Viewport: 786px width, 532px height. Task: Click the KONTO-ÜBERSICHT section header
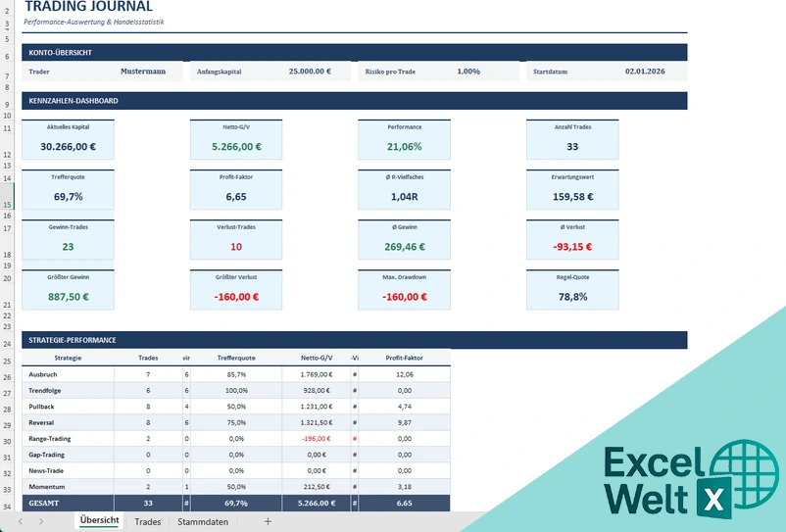pyautogui.click(x=355, y=53)
